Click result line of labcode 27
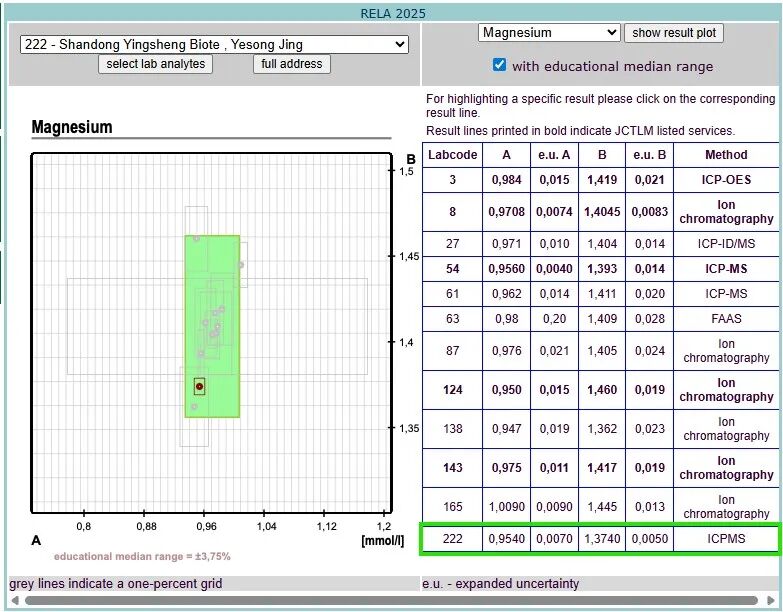This screenshot has width=783, height=612. (600, 244)
